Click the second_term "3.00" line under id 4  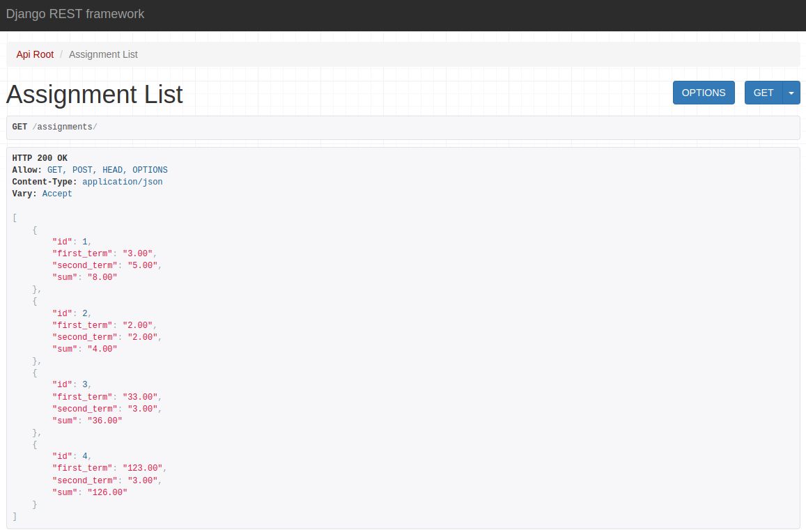pyautogui.click(x=107, y=480)
